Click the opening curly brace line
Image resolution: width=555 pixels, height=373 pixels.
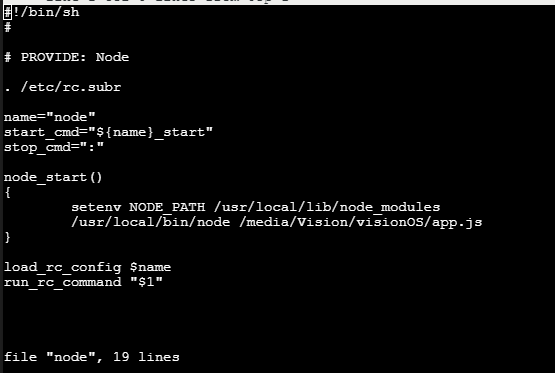pos(7,192)
